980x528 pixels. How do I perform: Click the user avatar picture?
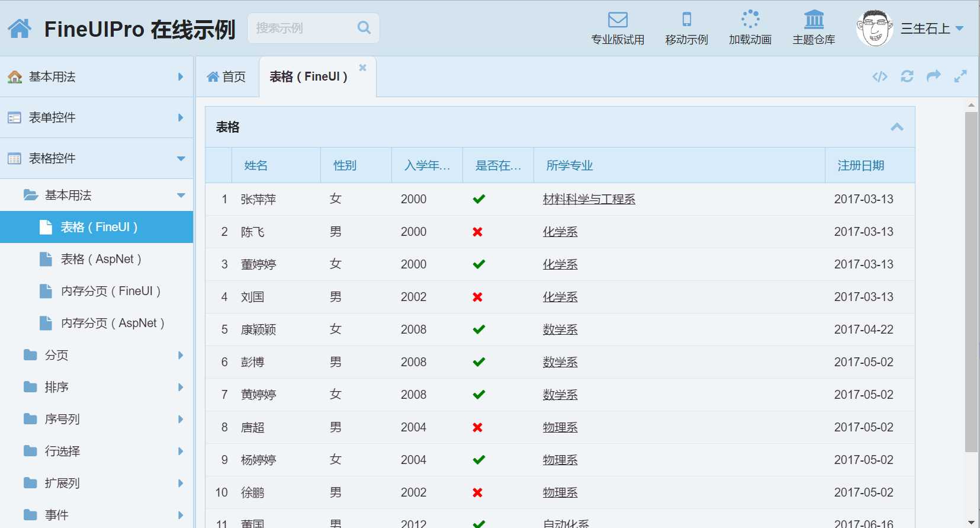[x=875, y=28]
